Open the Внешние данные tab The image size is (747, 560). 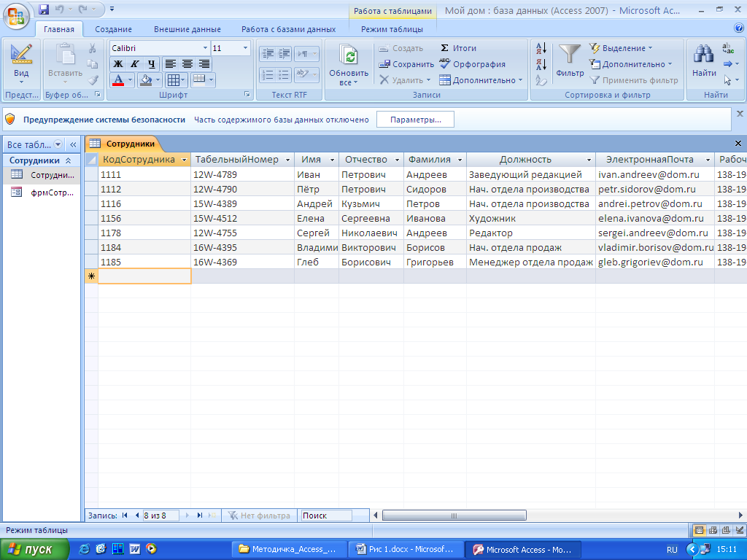187,29
